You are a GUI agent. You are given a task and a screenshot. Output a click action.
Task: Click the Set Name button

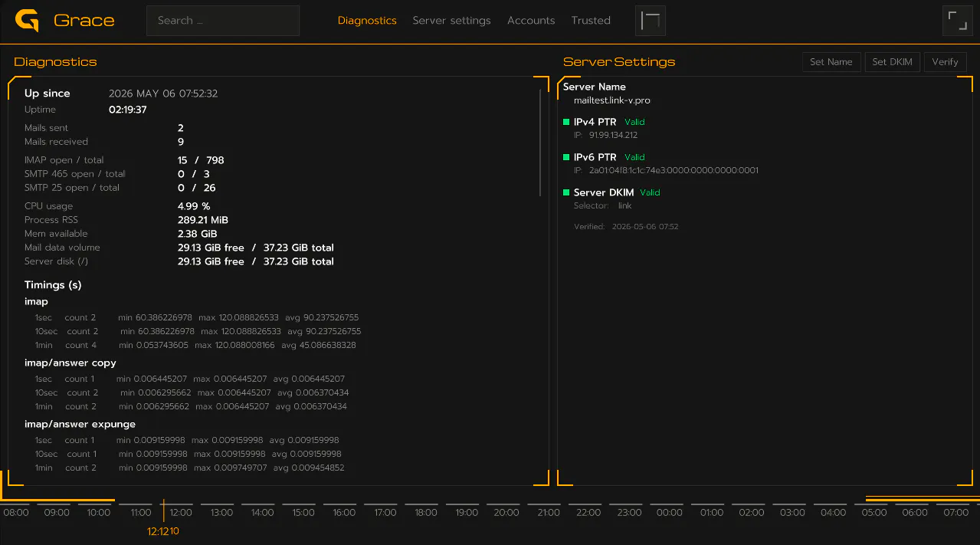pos(831,62)
